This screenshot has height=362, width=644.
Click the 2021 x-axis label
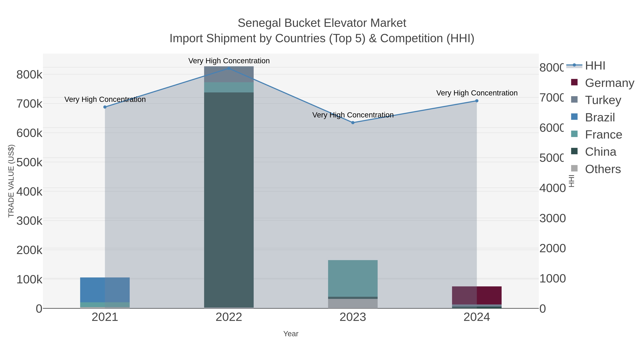(105, 317)
